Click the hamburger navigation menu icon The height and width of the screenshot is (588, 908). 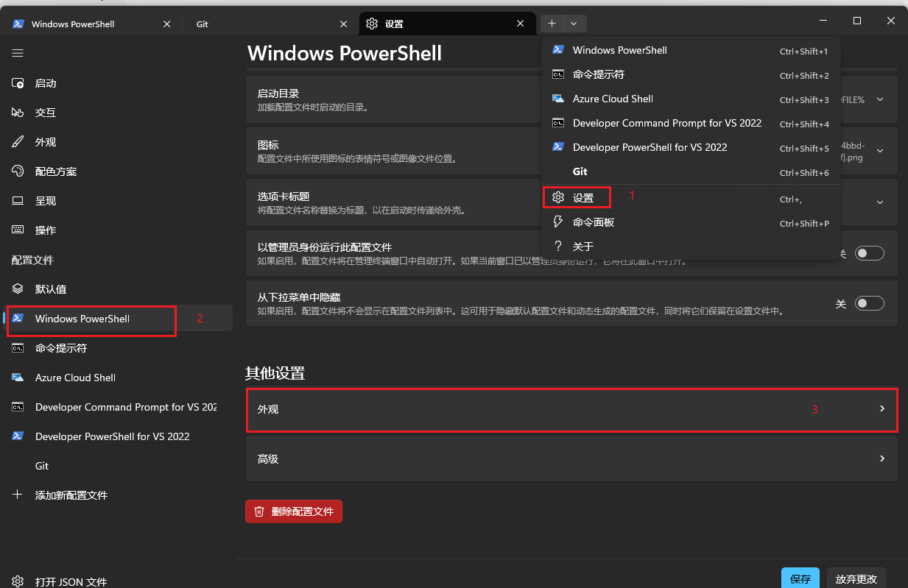click(x=18, y=53)
